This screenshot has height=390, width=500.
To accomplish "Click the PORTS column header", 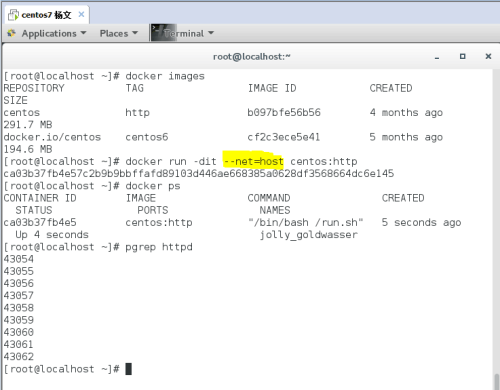I will tap(153, 210).
